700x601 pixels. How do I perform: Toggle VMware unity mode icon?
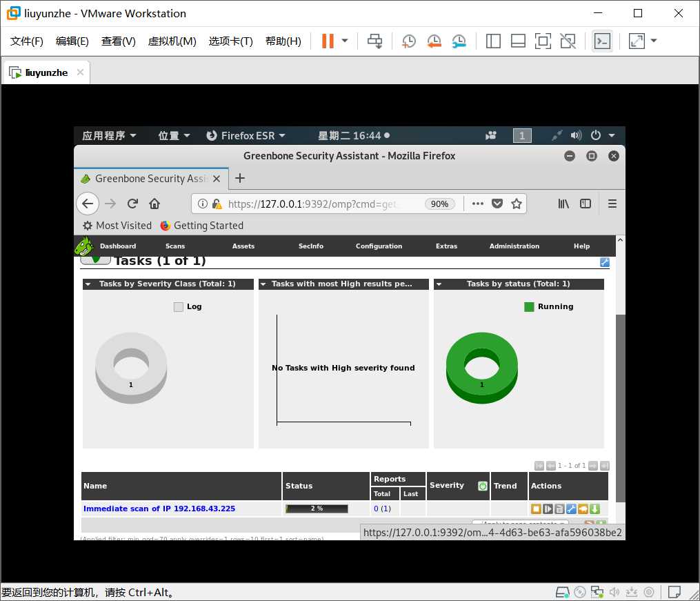tap(568, 41)
